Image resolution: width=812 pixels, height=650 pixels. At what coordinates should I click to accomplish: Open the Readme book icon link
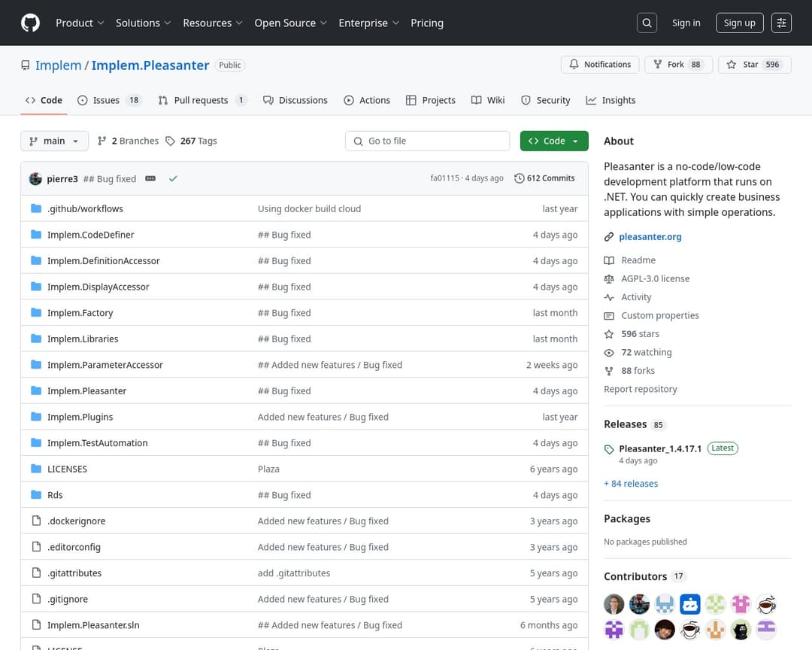tap(630, 260)
